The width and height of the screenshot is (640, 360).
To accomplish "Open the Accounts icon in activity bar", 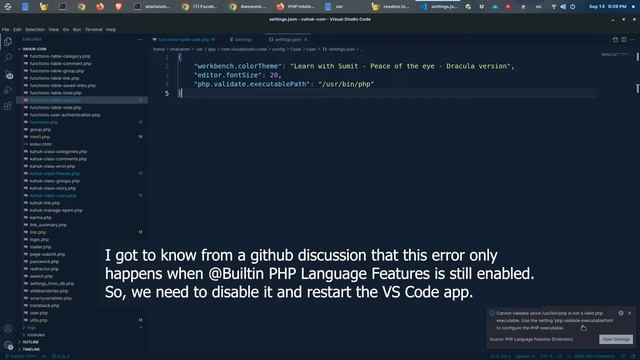I will point(8,329).
